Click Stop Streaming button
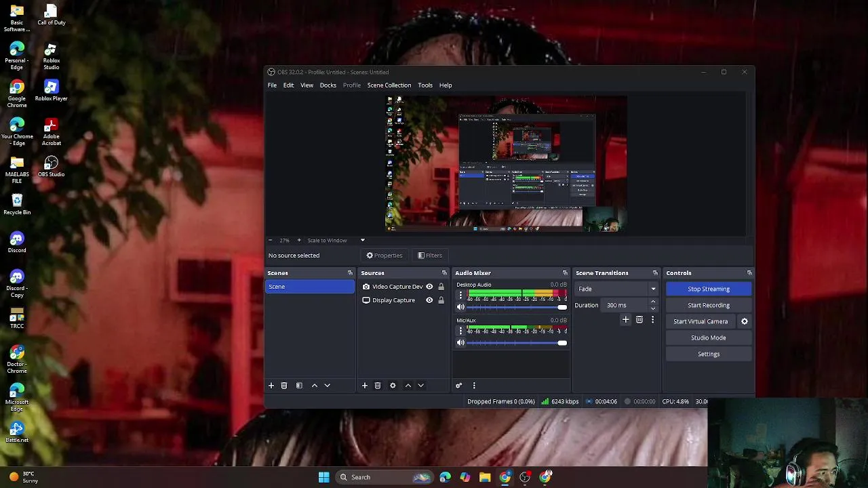Viewport: 868px width, 488px height. pos(709,289)
